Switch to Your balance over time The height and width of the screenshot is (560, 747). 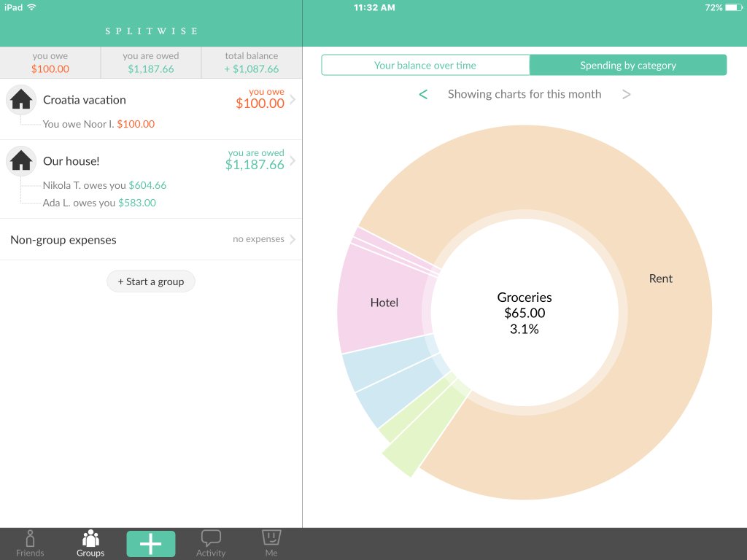425,65
